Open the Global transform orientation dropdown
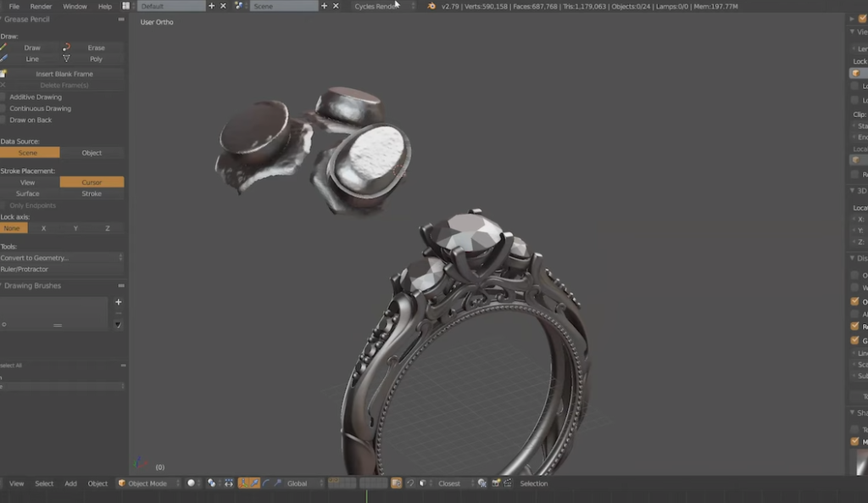Screen dimensions: 868x503 297,483
